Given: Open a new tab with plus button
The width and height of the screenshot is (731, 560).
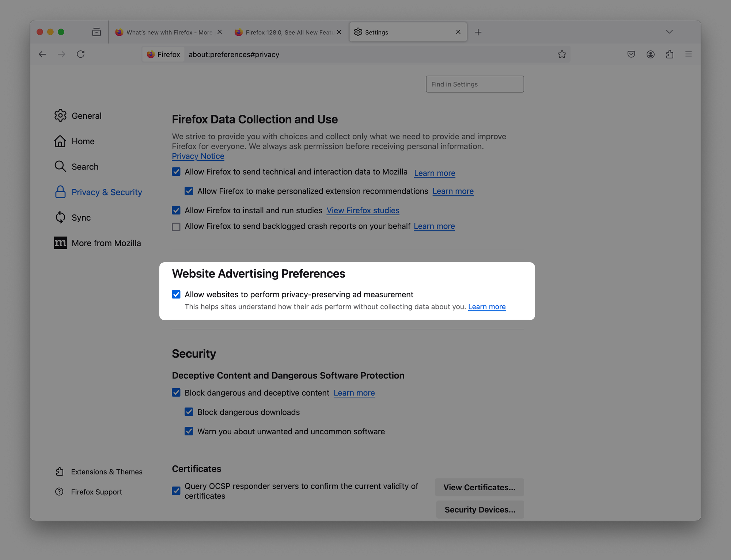Looking at the screenshot, I should 478,32.
